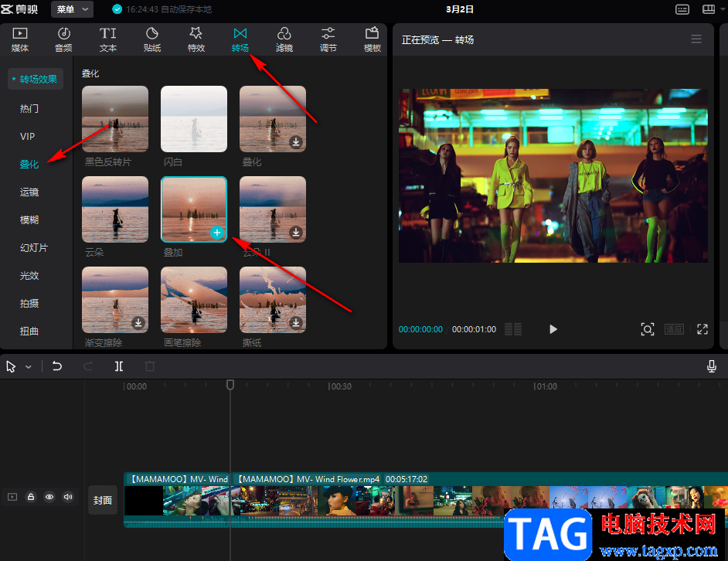Open the 文本 text panel
728x561 pixels.
(107, 39)
